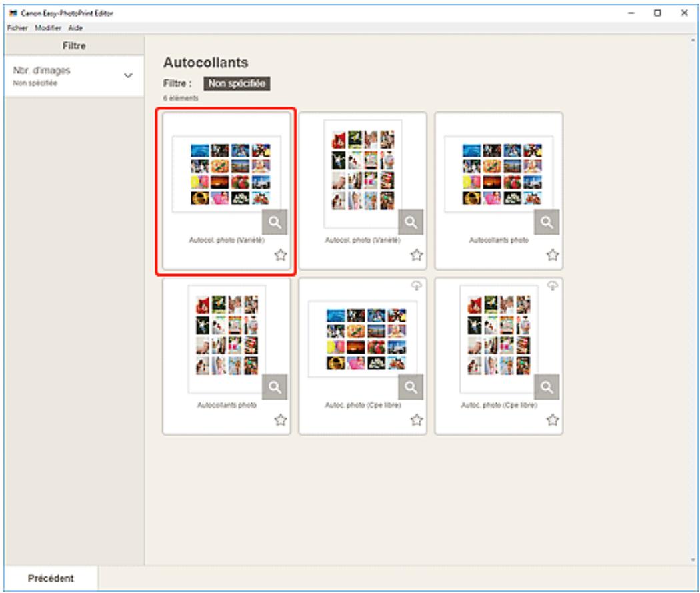Click the scrollbar up arrow
This screenshot has width=700, height=593.
[x=693, y=40]
